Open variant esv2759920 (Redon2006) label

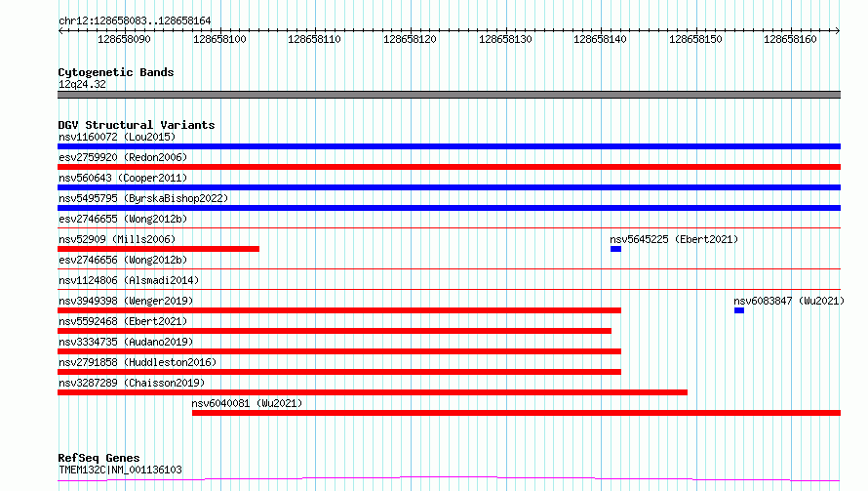pyautogui.click(x=123, y=157)
